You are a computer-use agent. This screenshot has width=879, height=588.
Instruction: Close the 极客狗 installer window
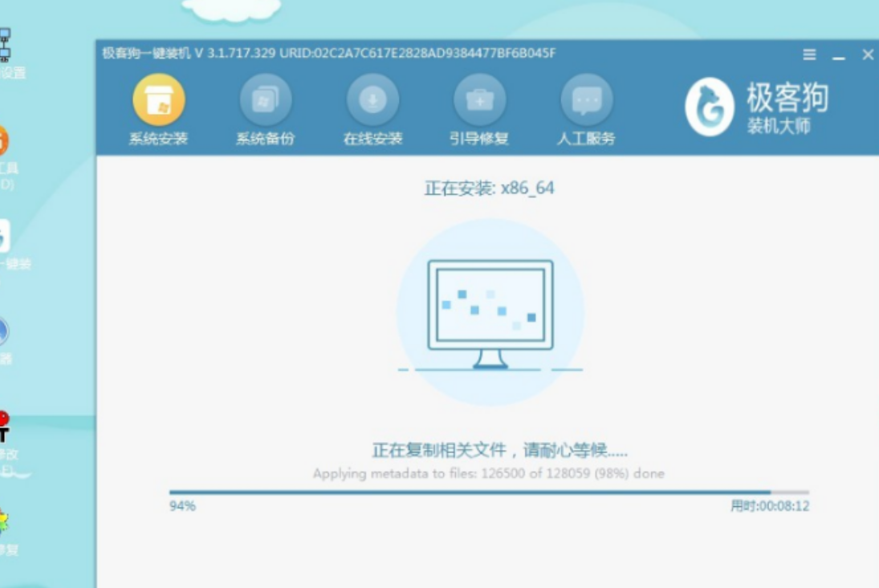tap(868, 55)
